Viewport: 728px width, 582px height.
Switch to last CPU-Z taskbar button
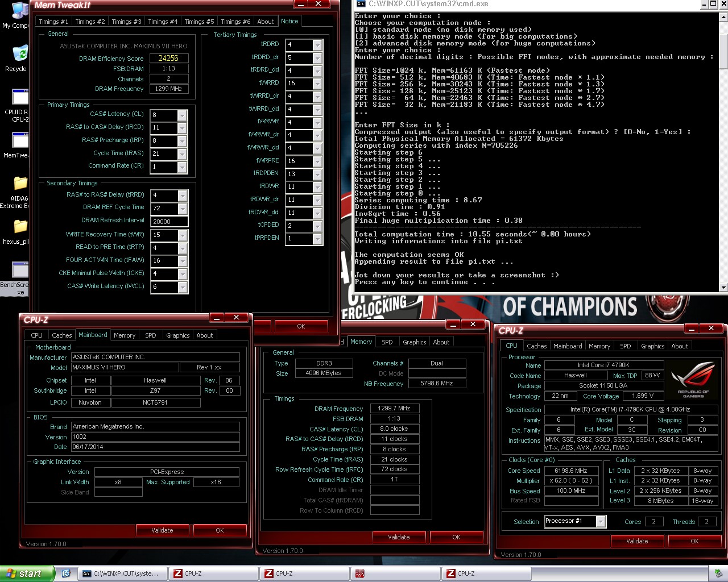tap(487, 573)
